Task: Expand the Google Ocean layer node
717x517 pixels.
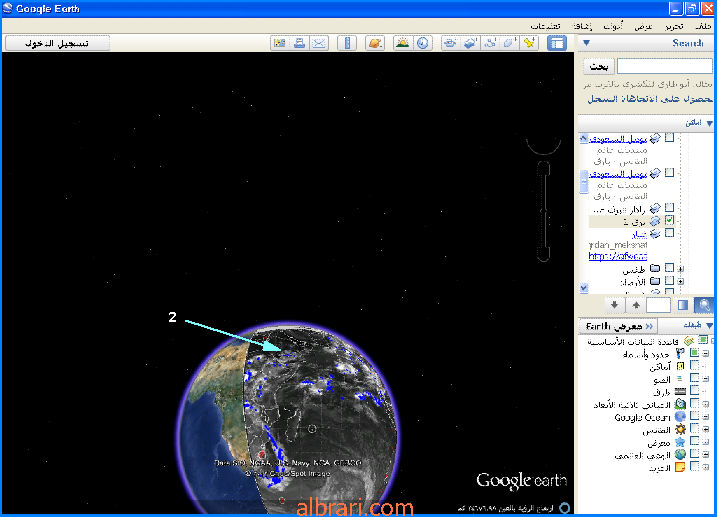Action: click(706, 417)
